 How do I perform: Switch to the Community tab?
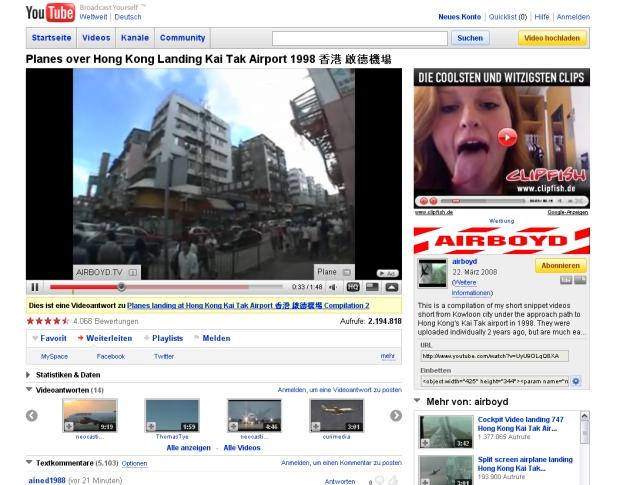click(183, 38)
